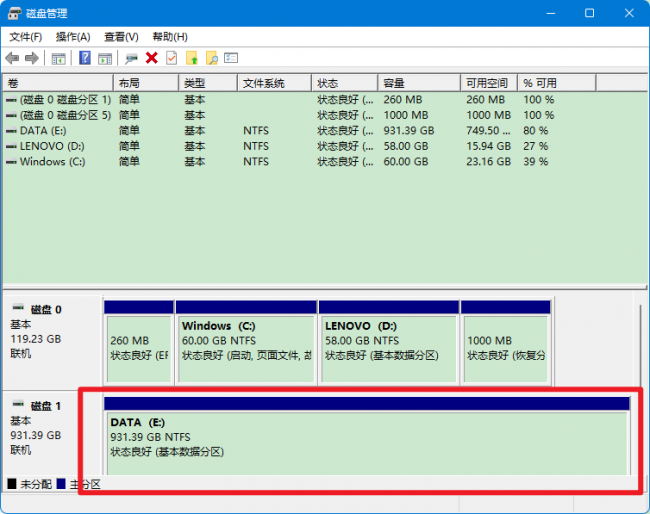Open the Help question mark icon
The image size is (650, 514).
[x=85, y=58]
